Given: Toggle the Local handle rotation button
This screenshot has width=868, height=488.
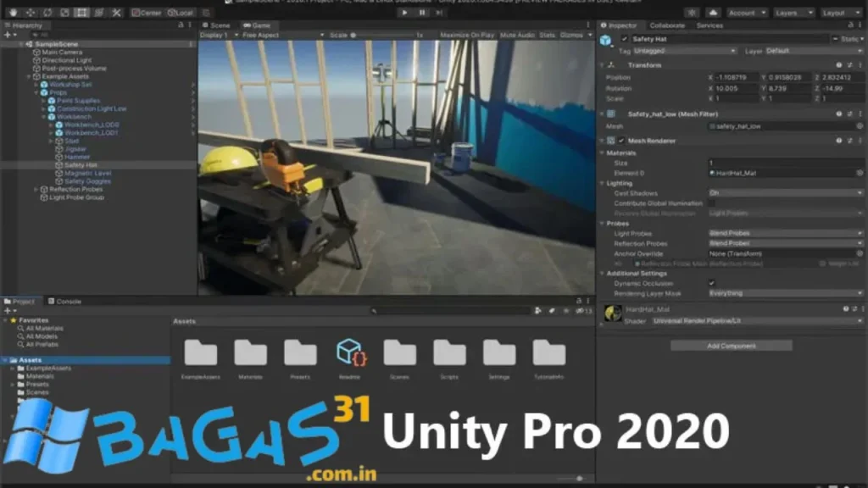Looking at the screenshot, I should tap(181, 12).
